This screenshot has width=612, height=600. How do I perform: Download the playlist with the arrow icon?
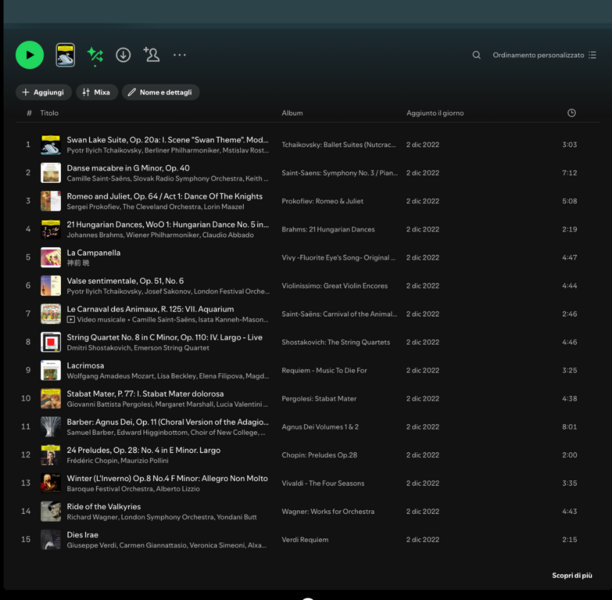123,55
